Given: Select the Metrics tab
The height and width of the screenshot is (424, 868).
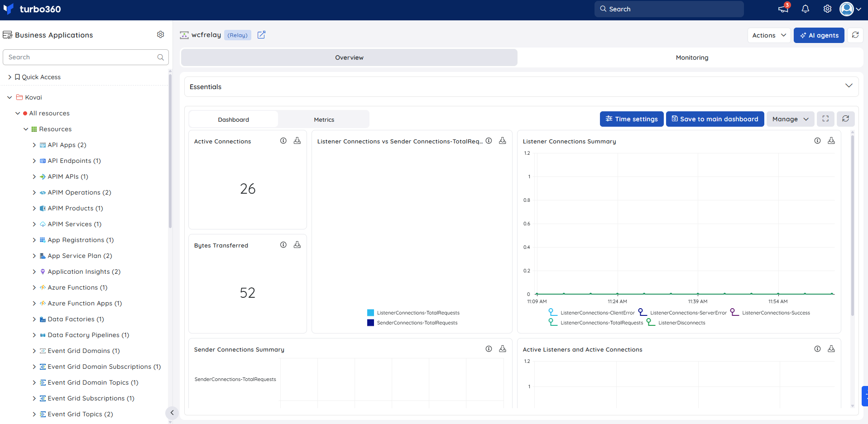Looking at the screenshot, I should [324, 119].
